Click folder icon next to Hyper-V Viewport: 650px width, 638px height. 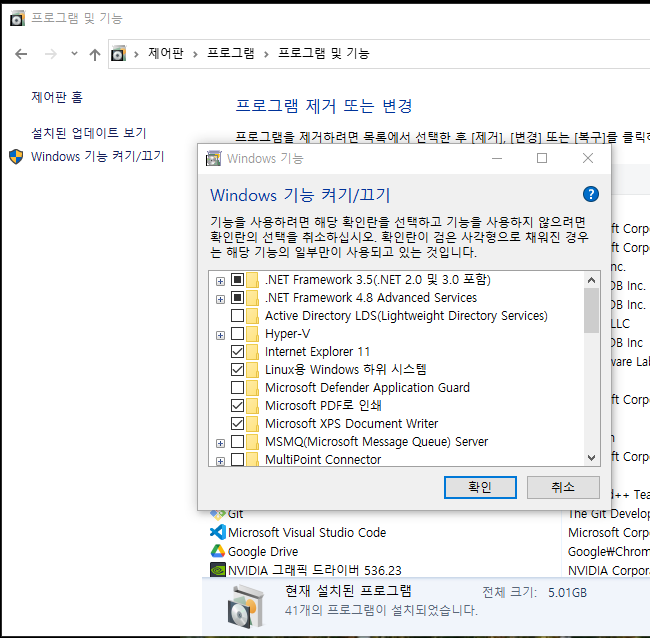point(252,333)
